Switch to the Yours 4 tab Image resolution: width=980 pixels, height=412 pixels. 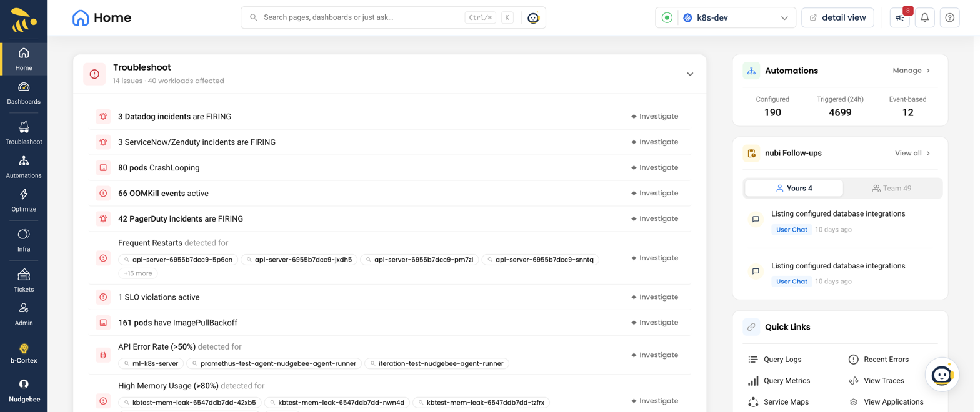794,188
